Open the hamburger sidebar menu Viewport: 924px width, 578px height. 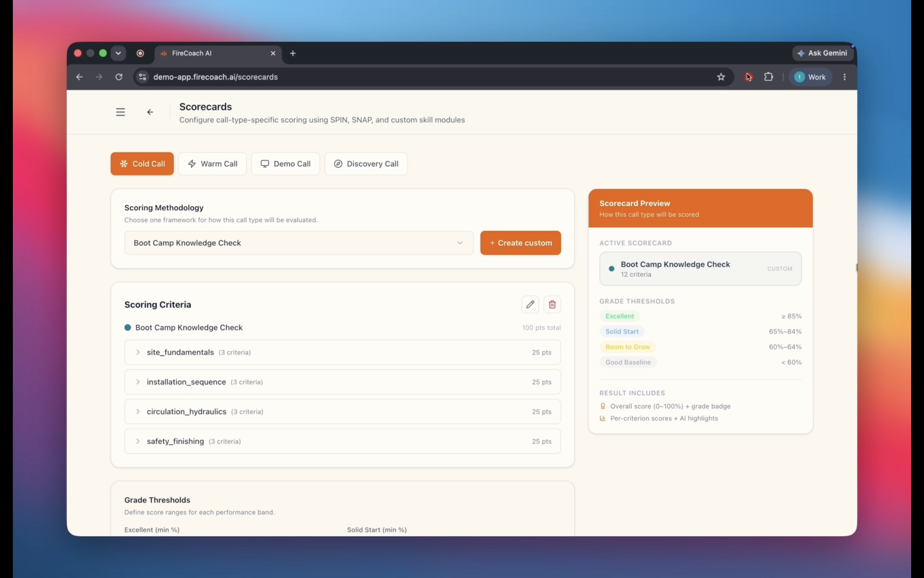(120, 112)
